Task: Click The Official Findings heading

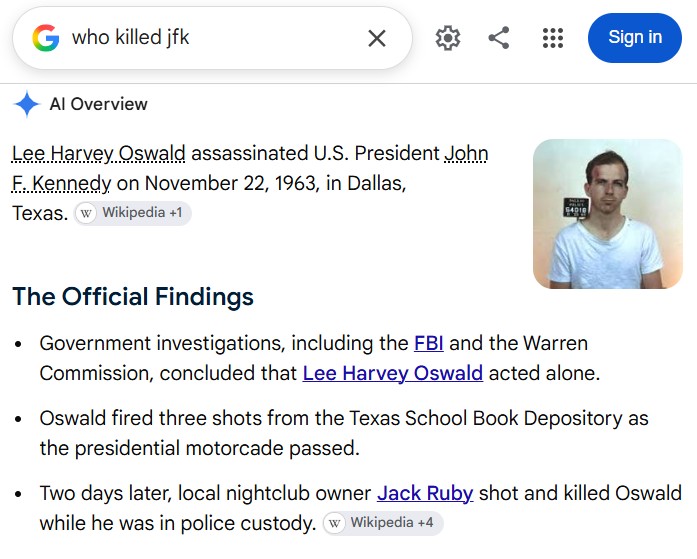Action: pyautogui.click(x=133, y=296)
